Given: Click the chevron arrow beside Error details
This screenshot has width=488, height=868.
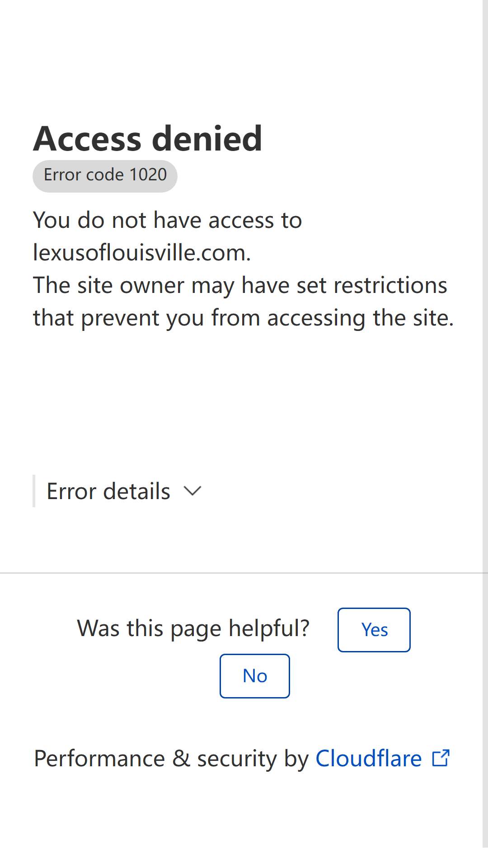Looking at the screenshot, I should pos(192,491).
